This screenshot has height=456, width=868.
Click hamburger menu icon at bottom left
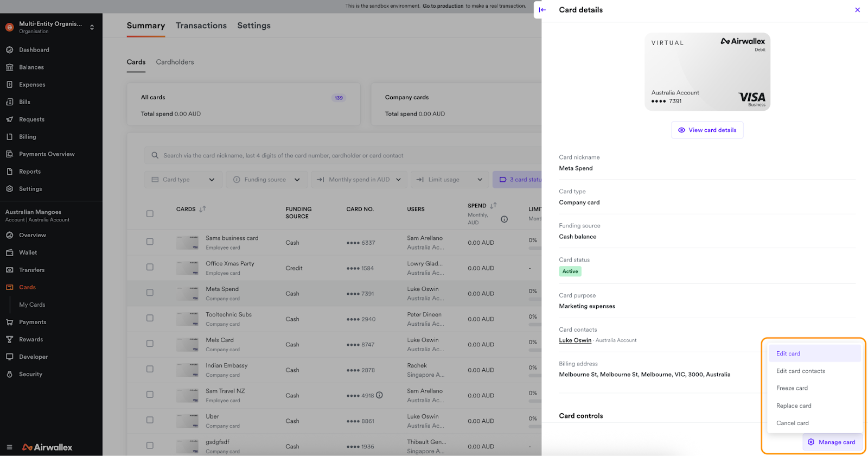9,447
